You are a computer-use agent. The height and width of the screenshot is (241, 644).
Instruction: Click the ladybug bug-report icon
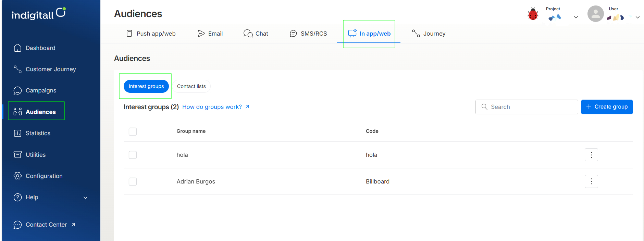point(533,14)
